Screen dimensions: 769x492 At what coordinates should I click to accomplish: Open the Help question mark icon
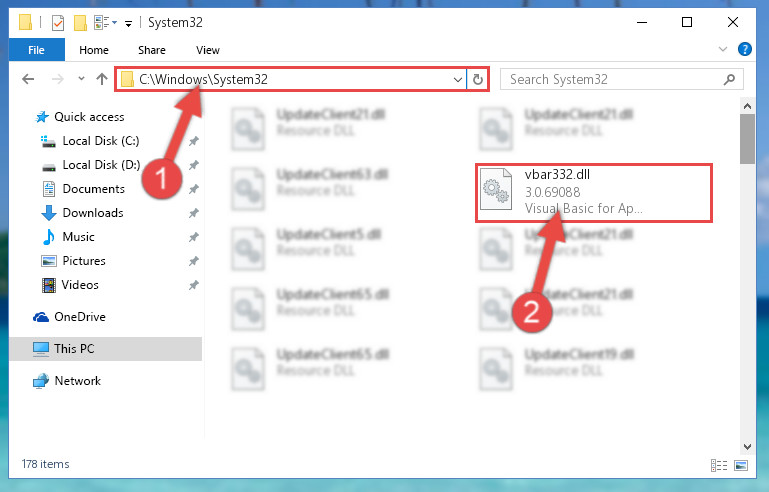(x=744, y=50)
